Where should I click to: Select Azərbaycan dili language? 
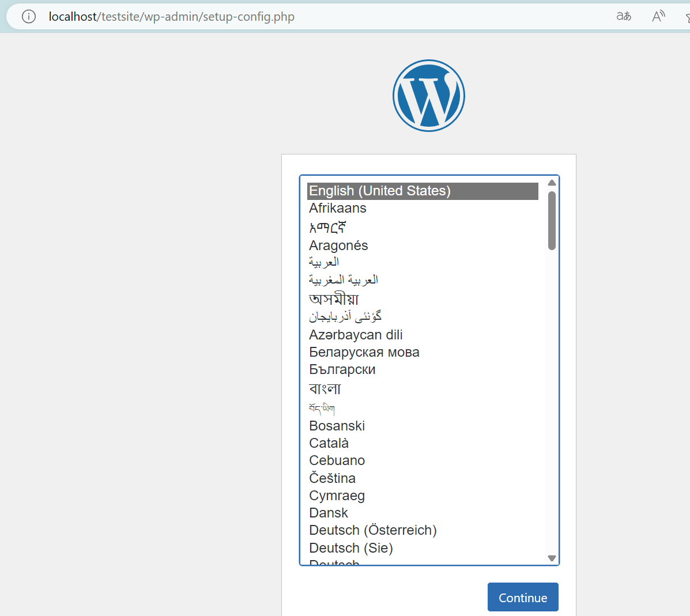[x=423, y=335]
